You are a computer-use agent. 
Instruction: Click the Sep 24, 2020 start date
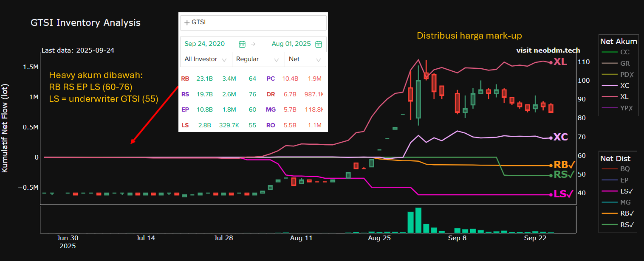[205, 44]
